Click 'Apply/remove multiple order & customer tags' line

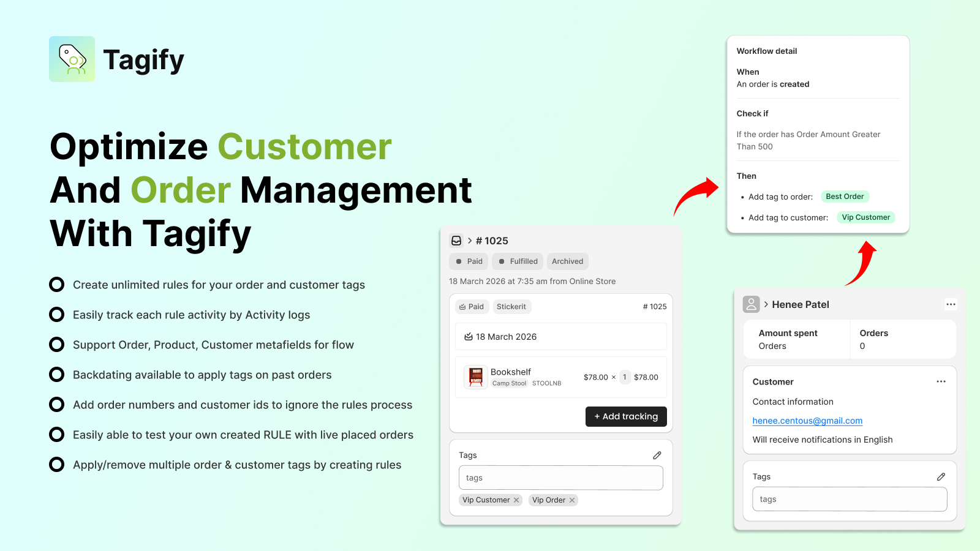(x=237, y=465)
